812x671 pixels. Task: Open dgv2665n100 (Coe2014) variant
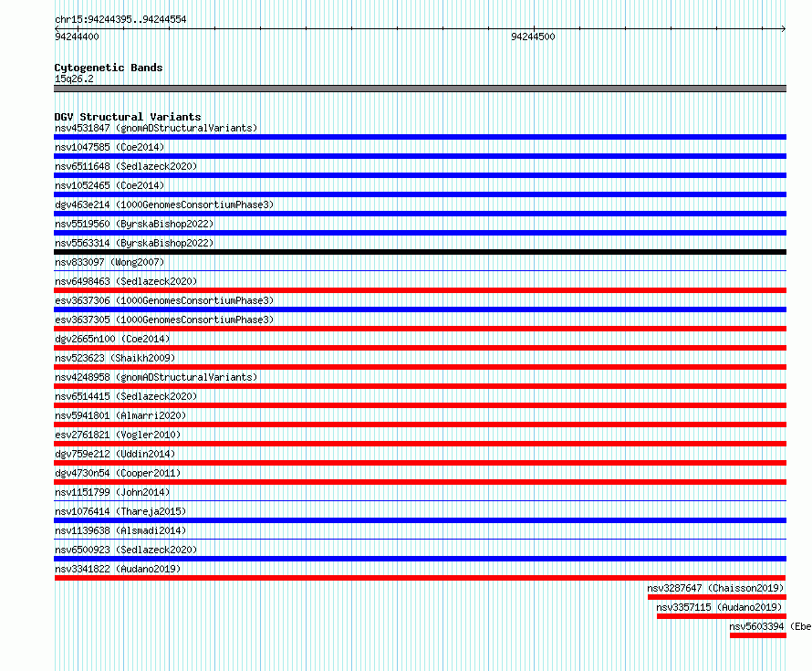(112, 339)
